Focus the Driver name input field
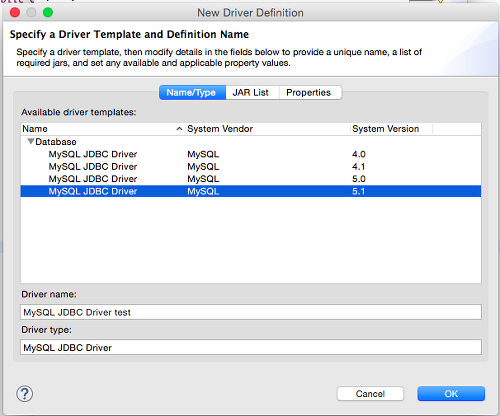 point(251,312)
